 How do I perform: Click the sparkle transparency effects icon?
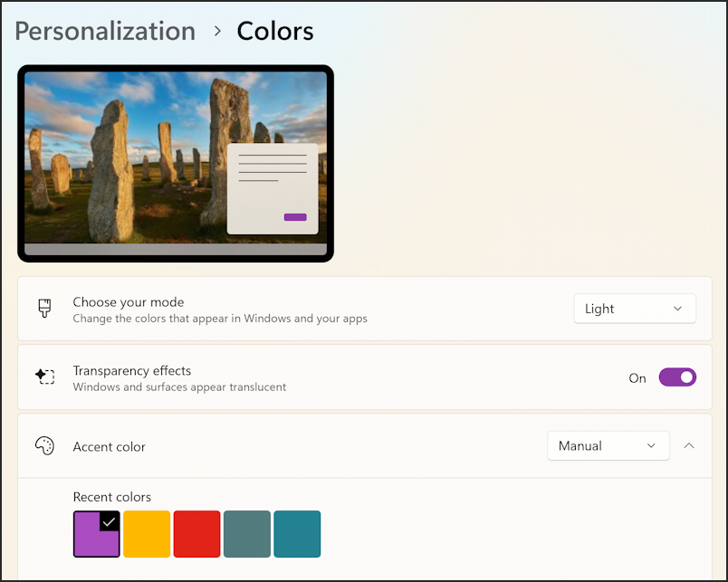pyautogui.click(x=44, y=376)
